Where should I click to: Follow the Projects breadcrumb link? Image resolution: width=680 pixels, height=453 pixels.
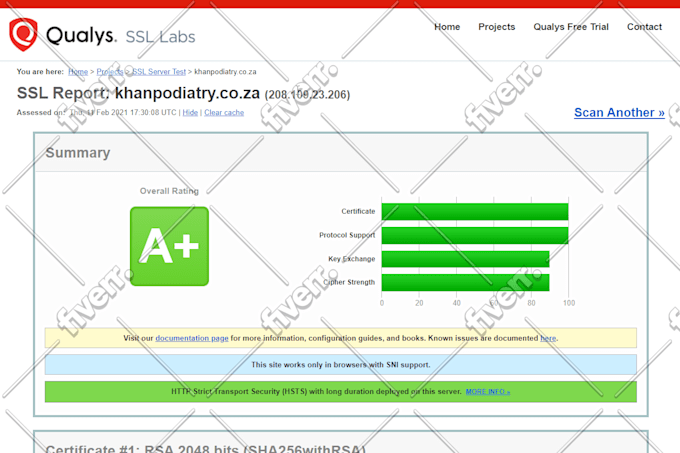point(110,72)
